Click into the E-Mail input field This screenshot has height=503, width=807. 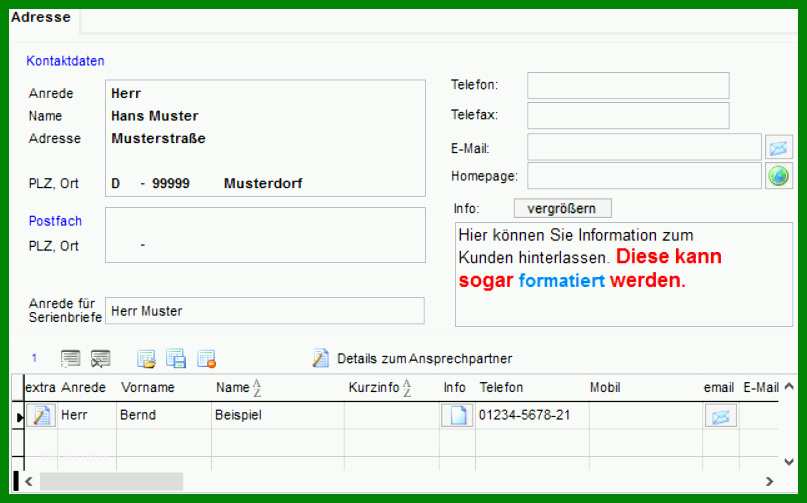(644, 147)
